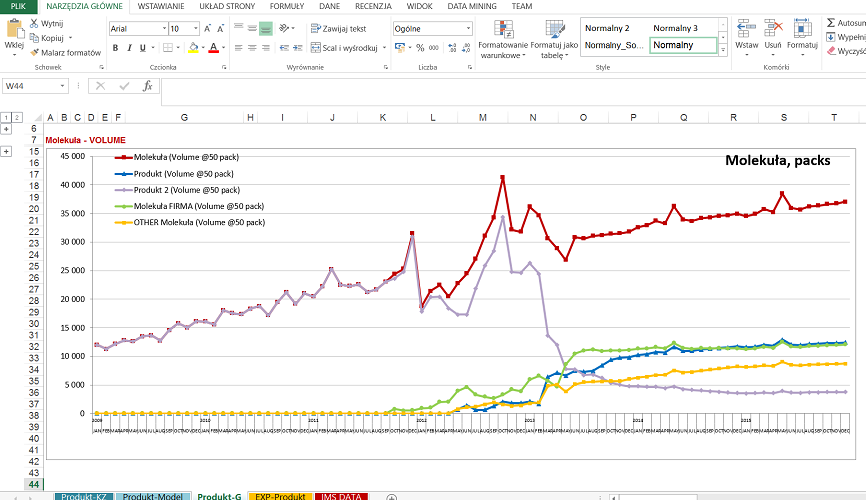Increase font size with larger A icon
The width and height of the screenshot is (866, 500).
(x=207, y=29)
